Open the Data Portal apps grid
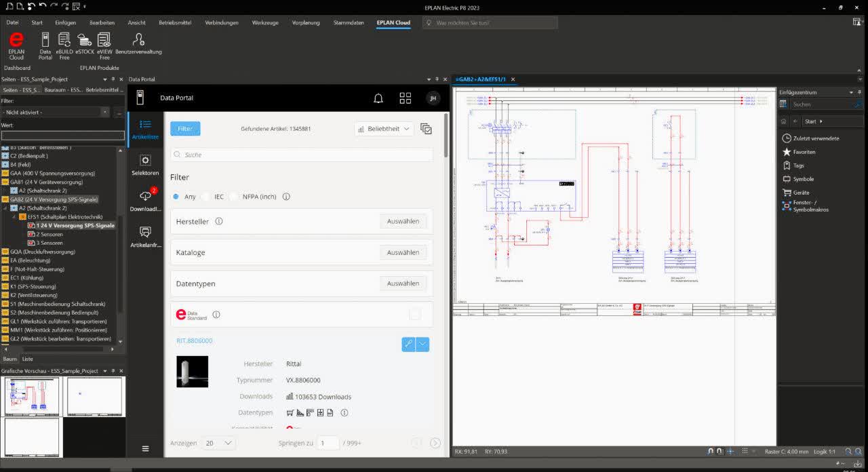The height and width of the screenshot is (472, 868). coord(406,98)
